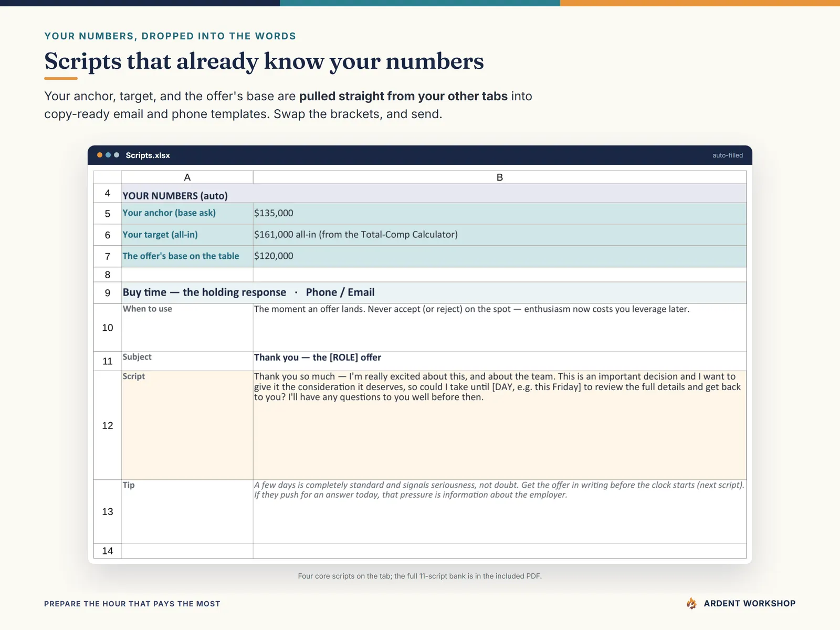The image size is (840, 630).
Task: Select the 'A few days is completely standard' tip
Action: click(500, 511)
